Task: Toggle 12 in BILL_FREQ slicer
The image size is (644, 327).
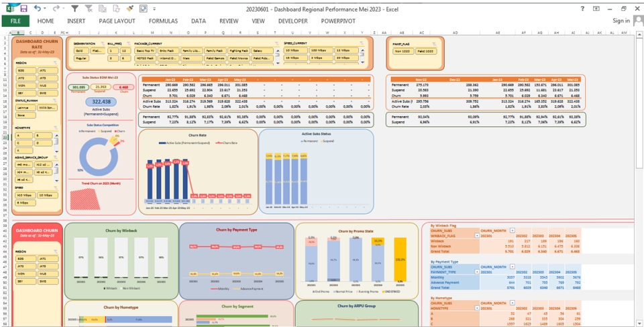Action: coord(124,51)
